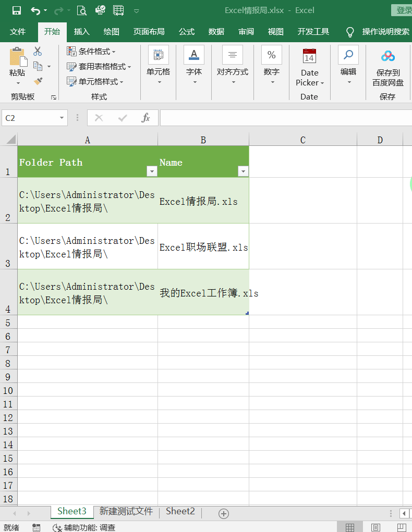
Task: Click 保存到百度网盘 cloud icon
Action: click(x=388, y=56)
